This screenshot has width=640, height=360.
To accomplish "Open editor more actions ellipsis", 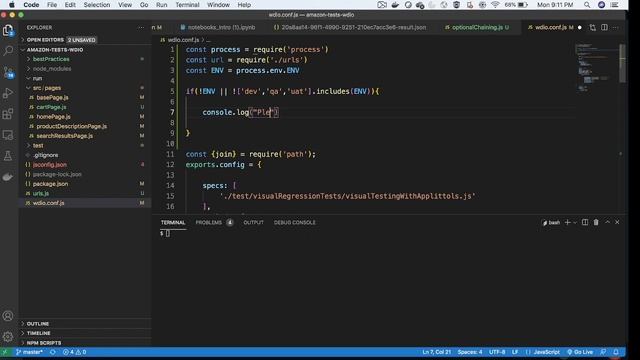I will tap(616, 27).
